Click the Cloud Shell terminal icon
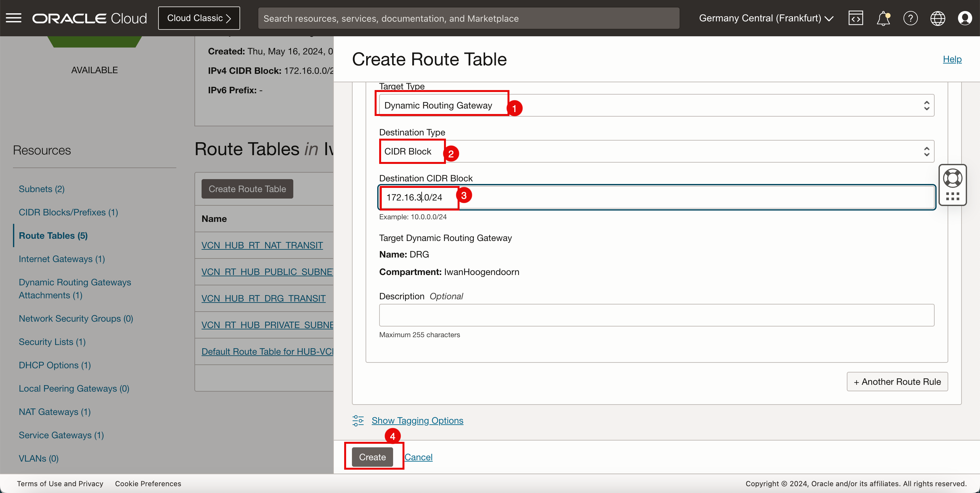 (856, 17)
